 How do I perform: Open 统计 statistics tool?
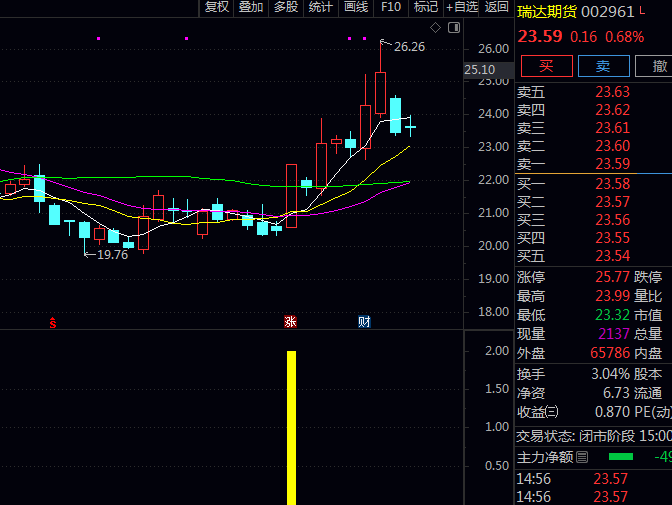point(321,7)
